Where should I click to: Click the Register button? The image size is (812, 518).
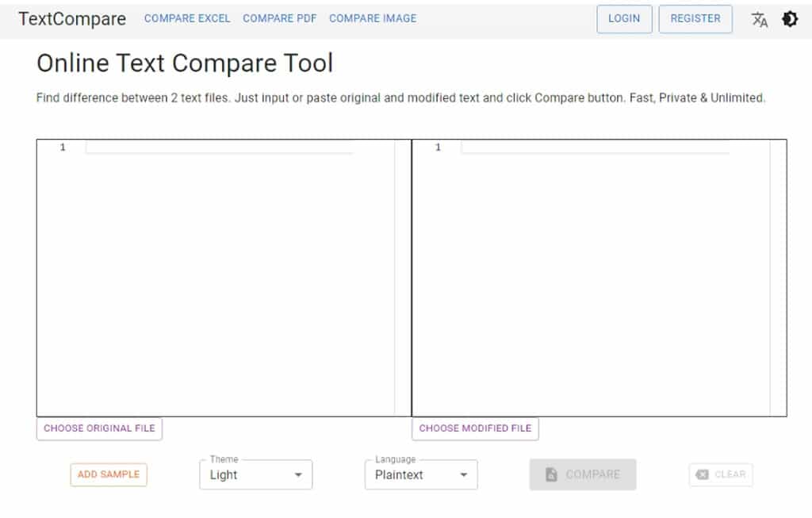click(695, 19)
